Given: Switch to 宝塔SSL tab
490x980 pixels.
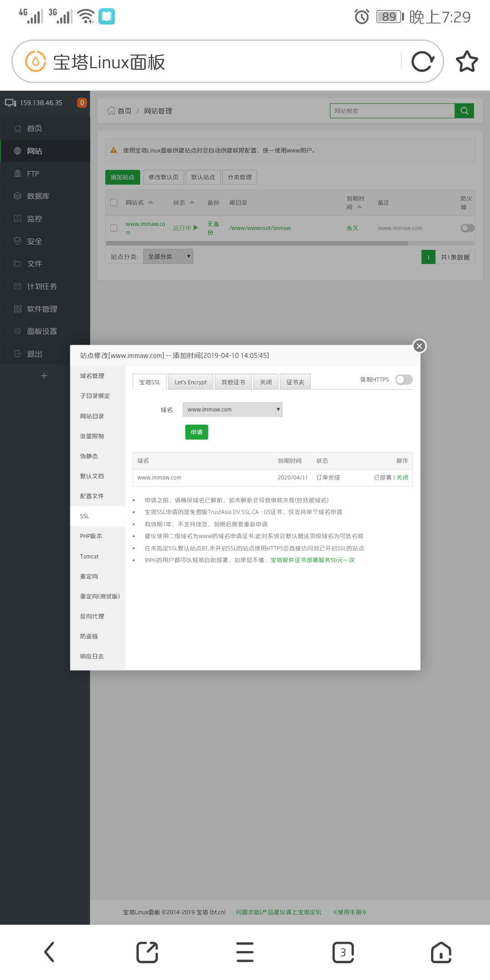Looking at the screenshot, I should (150, 382).
